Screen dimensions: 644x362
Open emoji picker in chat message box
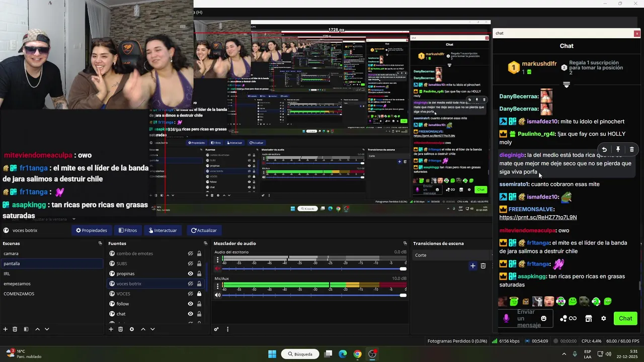pos(543,319)
